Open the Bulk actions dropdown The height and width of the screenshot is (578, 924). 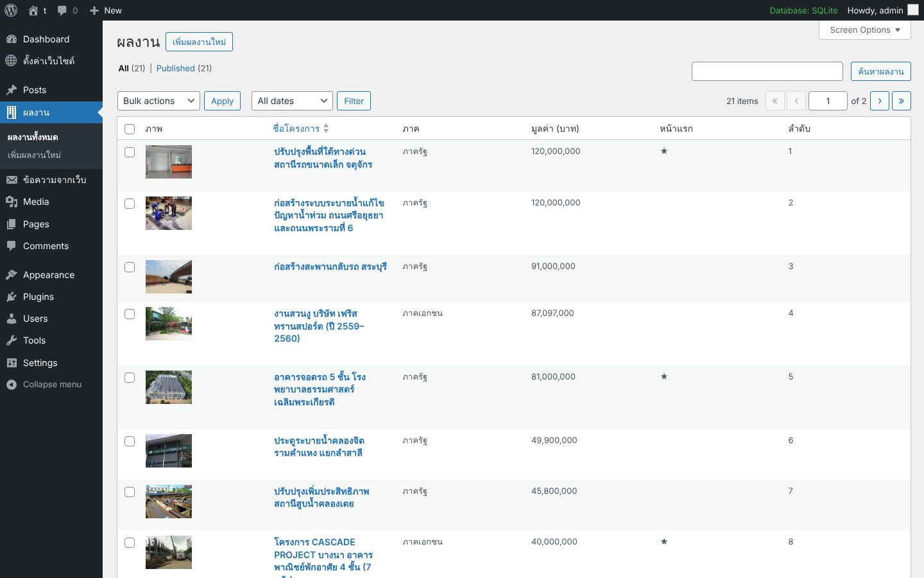coord(159,101)
